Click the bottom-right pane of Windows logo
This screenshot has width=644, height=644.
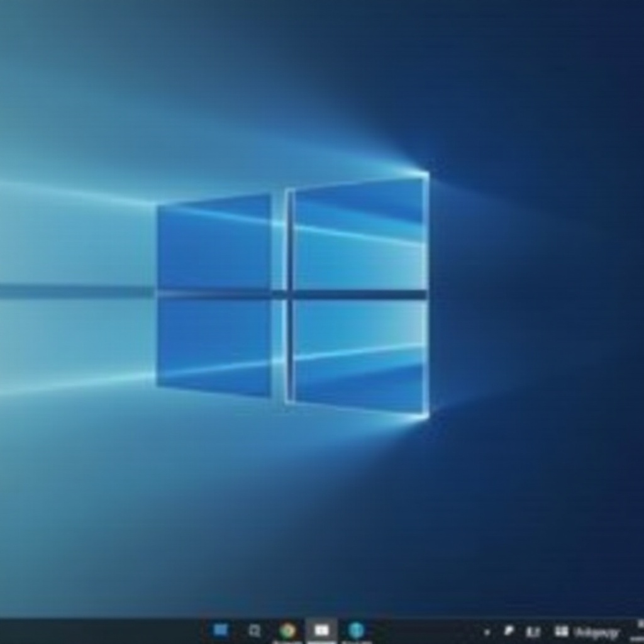point(360,353)
